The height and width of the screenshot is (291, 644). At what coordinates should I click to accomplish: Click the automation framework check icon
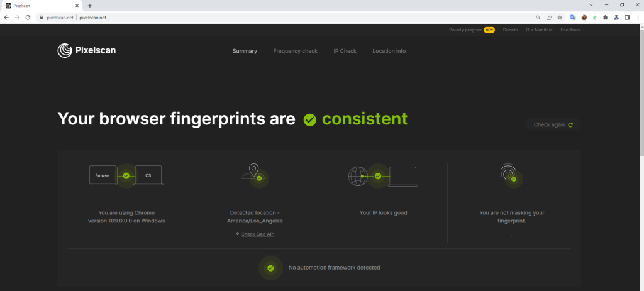[270, 268]
